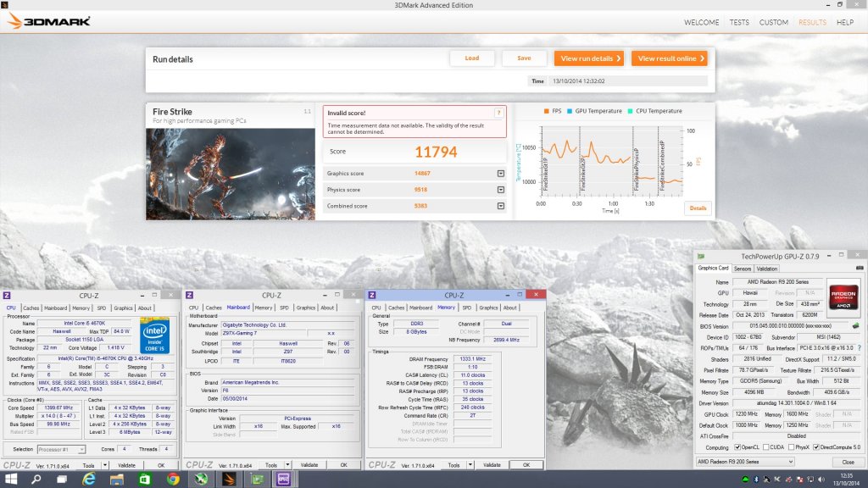Click the Z icon of the Mainboard CPU-Z window

click(189, 296)
